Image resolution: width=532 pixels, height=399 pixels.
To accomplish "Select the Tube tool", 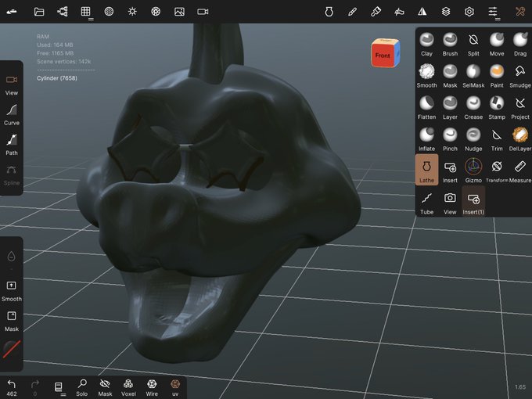I will pos(426,203).
